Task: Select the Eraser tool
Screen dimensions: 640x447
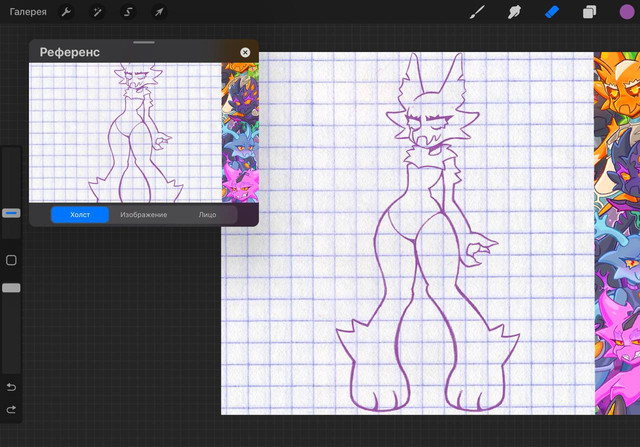Action: (551, 12)
